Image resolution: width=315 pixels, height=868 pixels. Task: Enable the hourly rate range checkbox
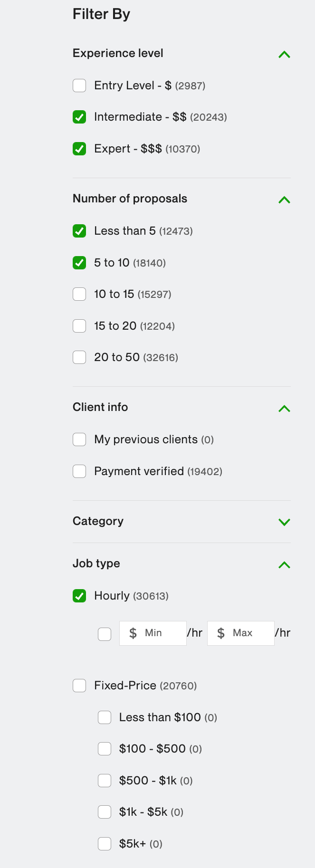coord(105,633)
